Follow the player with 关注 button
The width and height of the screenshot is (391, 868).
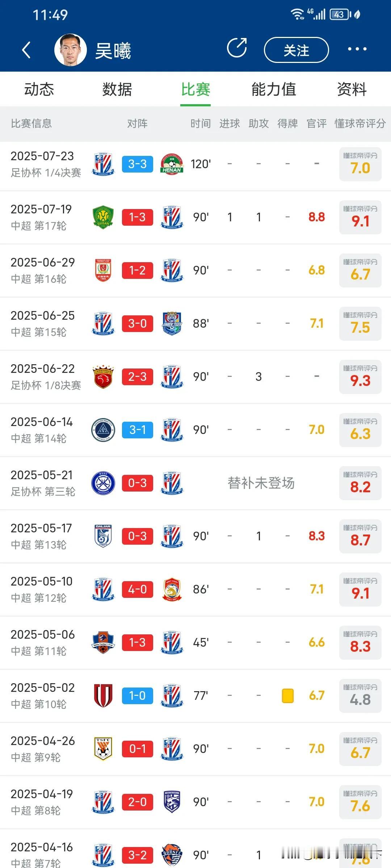pyautogui.click(x=296, y=50)
